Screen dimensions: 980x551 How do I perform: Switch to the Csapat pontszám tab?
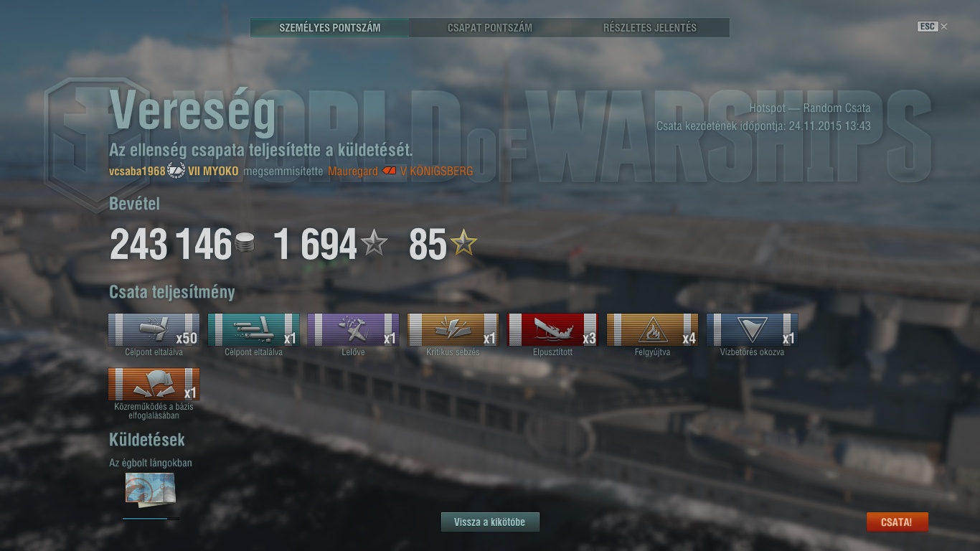click(490, 28)
